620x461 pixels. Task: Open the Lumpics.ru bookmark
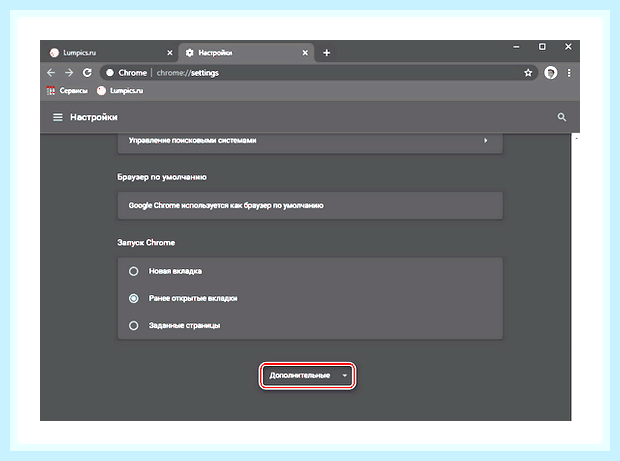[120, 91]
